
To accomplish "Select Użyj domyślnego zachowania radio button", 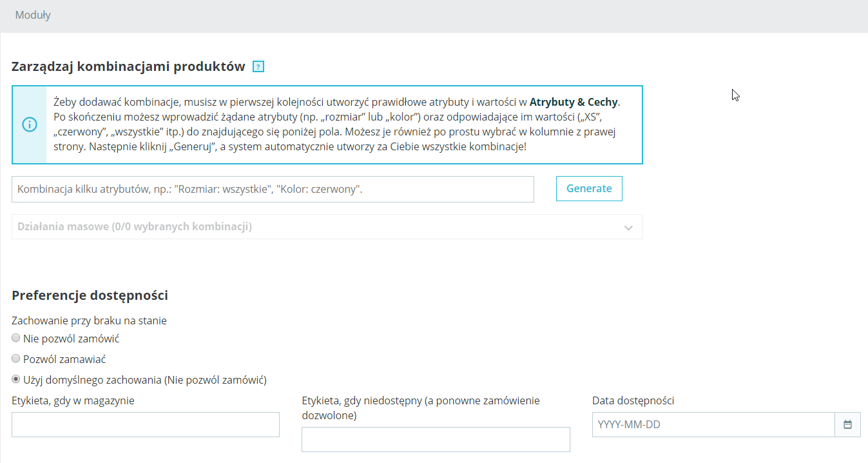I will (16, 379).
